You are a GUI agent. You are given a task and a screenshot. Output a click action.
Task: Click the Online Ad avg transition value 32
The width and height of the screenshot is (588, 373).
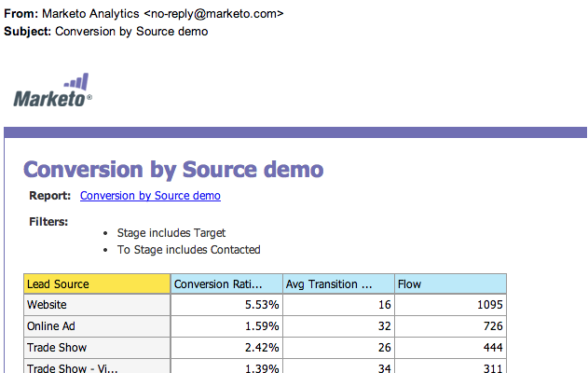pyautogui.click(x=338, y=326)
